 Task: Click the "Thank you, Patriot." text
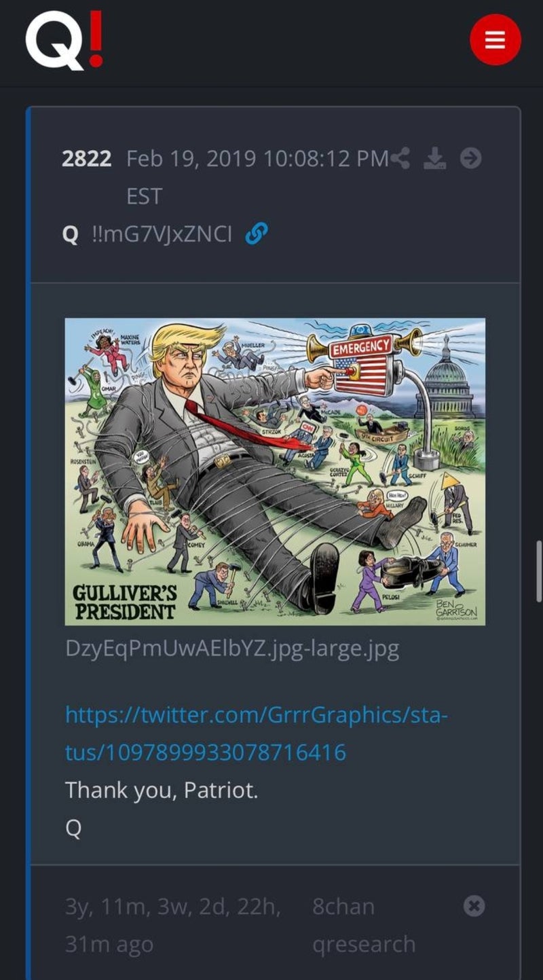[x=162, y=790]
